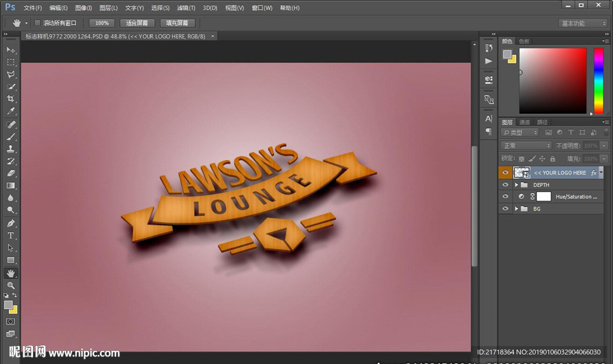Select the Rectangle shape tool

[x=11, y=260]
